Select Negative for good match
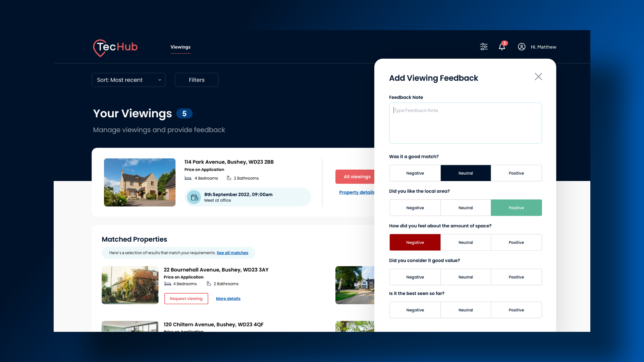 point(415,173)
